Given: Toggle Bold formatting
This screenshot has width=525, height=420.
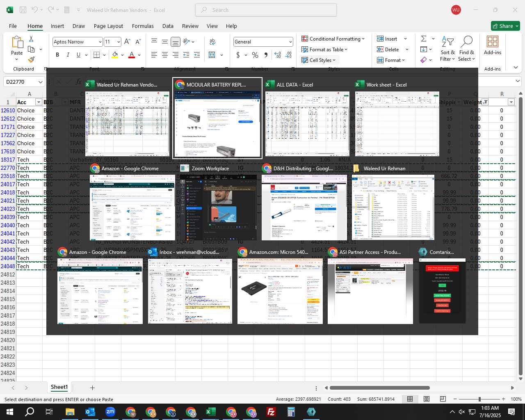Looking at the screenshot, I should tap(57, 55).
